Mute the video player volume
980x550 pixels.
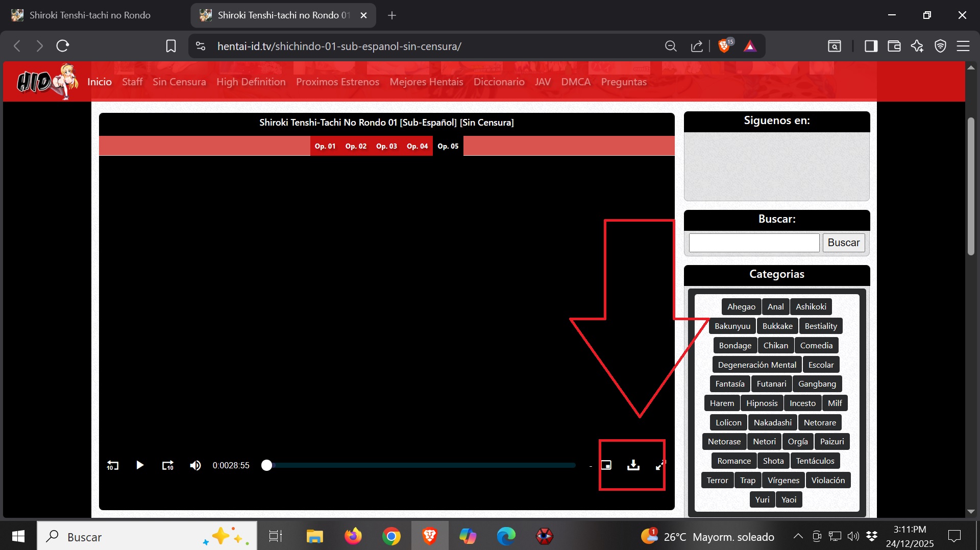pos(195,465)
